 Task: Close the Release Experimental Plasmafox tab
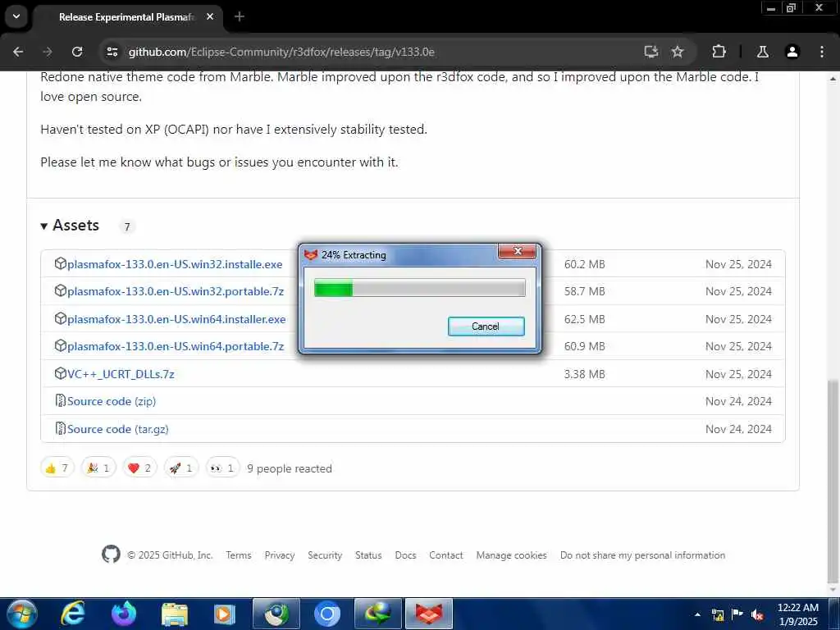point(210,16)
